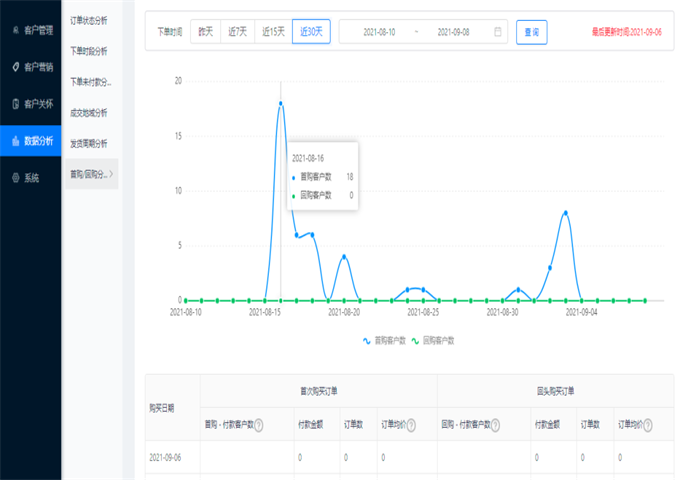The image size is (680, 480).
Task: Click the 查询 button
Action: click(532, 32)
